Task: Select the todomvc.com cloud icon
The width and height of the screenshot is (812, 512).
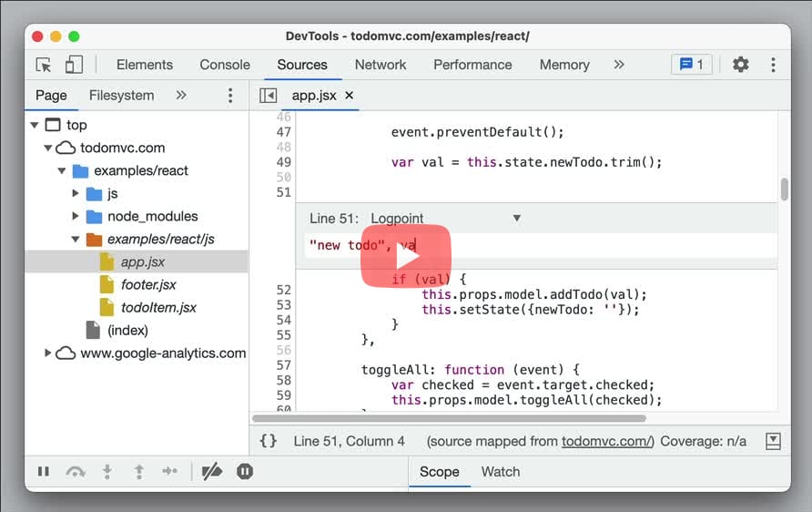Action: pos(66,148)
